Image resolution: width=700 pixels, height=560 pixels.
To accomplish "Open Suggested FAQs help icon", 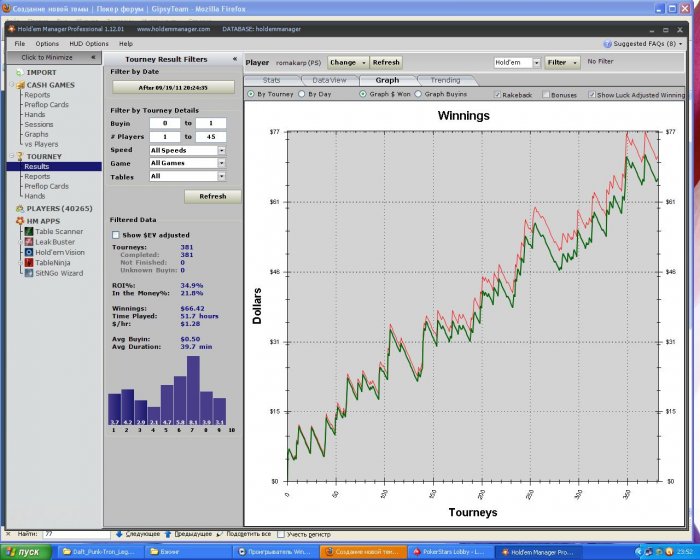I will [607, 44].
